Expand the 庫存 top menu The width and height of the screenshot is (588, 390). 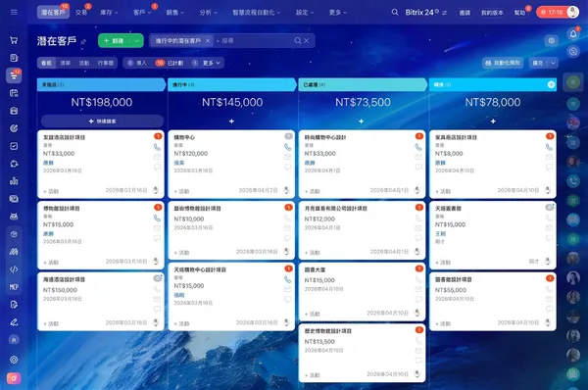(x=109, y=13)
